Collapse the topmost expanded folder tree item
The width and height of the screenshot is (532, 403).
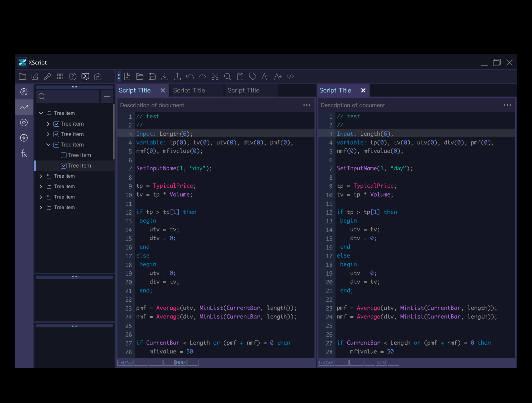click(41, 113)
